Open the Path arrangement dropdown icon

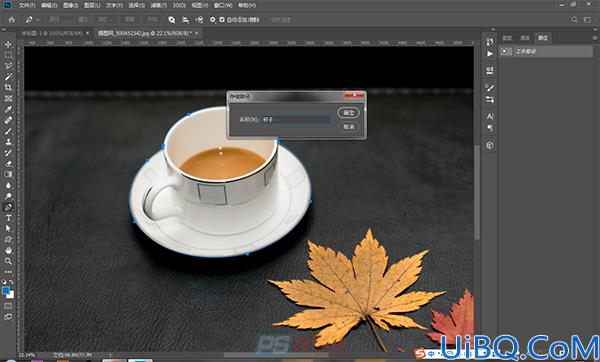(199, 20)
